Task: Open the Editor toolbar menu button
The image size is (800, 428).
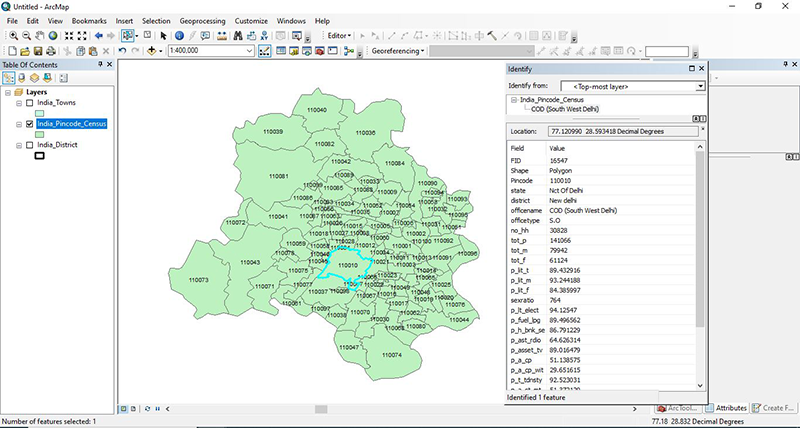Action: pyautogui.click(x=341, y=35)
